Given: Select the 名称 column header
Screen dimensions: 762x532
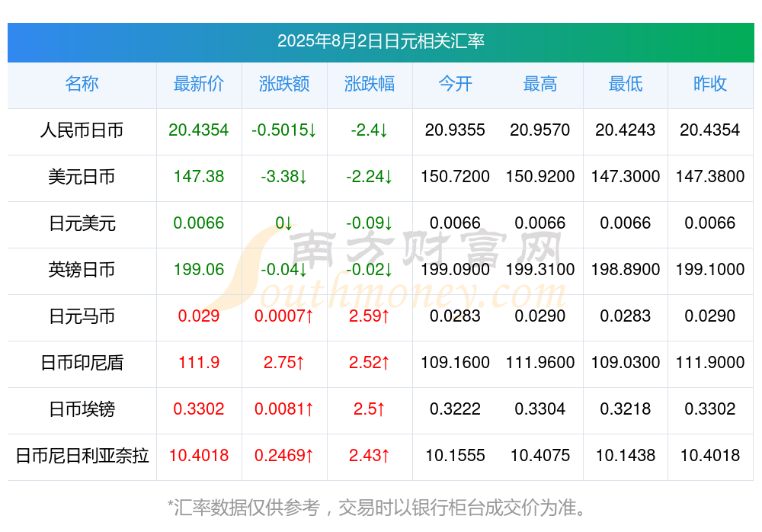Looking at the screenshot, I should pyautogui.click(x=82, y=84).
